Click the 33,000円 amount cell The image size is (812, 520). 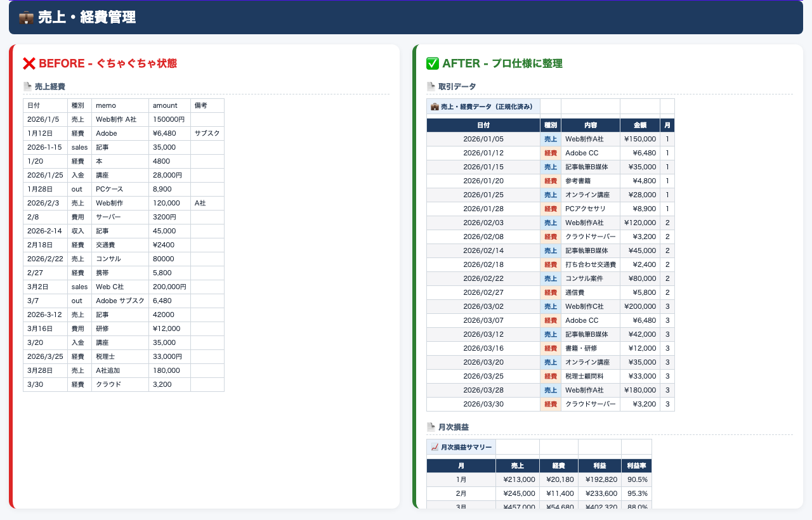170,356
